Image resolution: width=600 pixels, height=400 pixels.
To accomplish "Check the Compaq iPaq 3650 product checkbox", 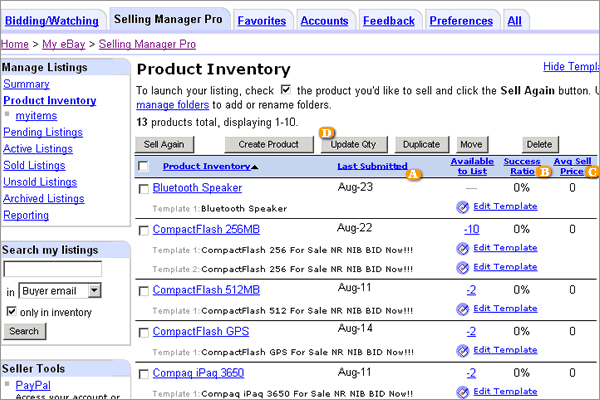I will 143,374.
